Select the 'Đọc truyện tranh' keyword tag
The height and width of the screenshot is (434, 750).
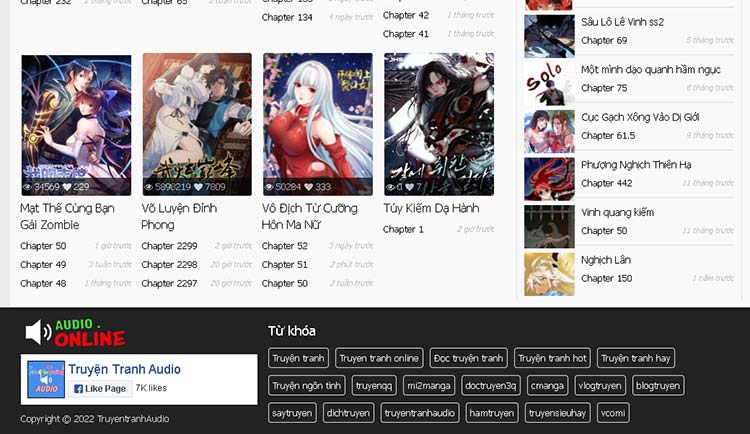click(x=468, y=358)
